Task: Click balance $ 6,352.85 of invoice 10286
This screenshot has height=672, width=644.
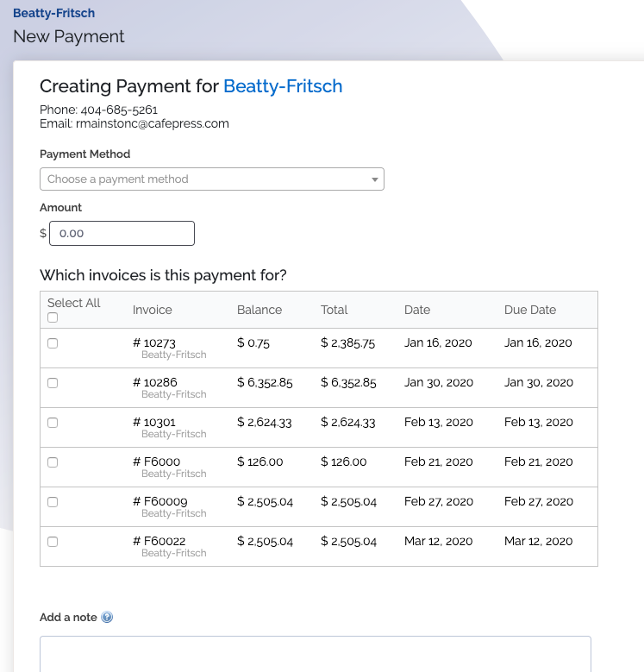Action: (x=265, y=382)
